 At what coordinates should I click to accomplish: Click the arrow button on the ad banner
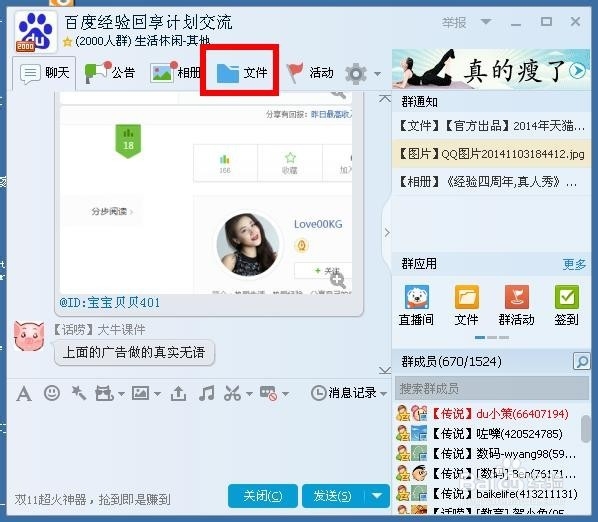577,71
